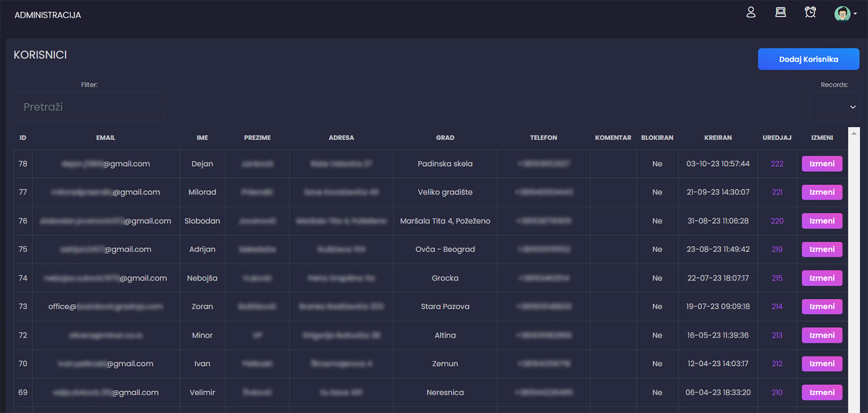This screenshot has height=413, width=868.
Task: Sort by BLOKIRAN column header
Action: coord(657,137)
